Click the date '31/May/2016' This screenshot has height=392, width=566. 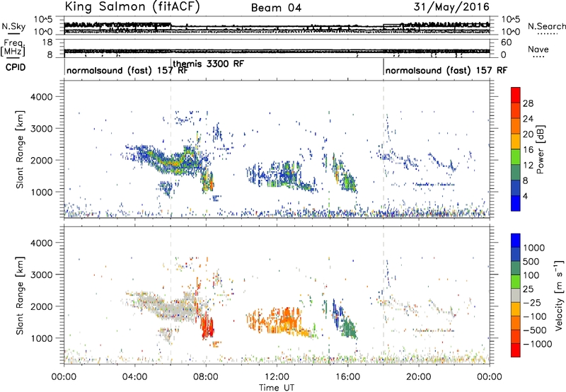451,7
